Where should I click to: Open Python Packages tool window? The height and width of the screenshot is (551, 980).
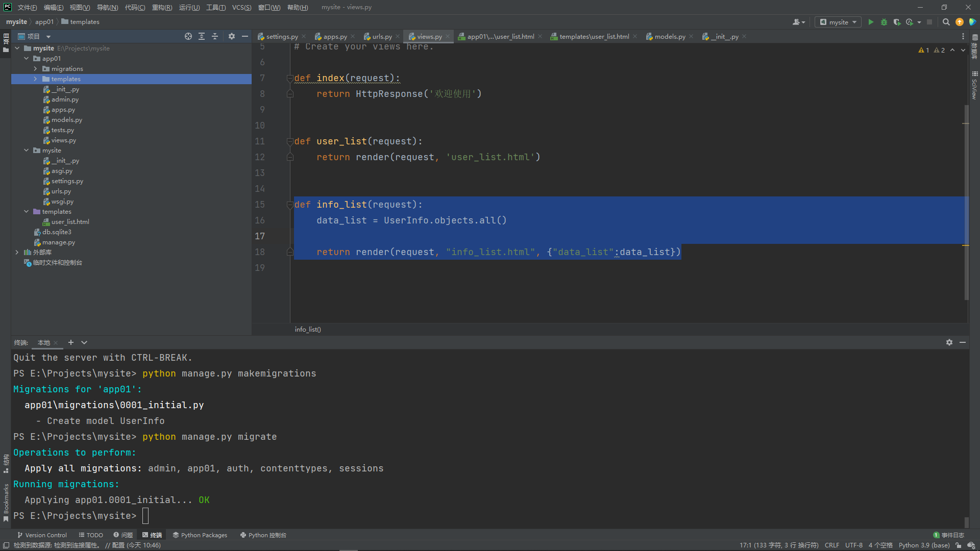point(200,535)
